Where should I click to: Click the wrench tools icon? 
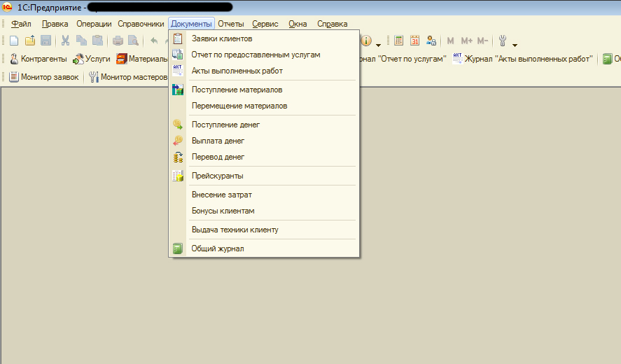pos(502,41)
